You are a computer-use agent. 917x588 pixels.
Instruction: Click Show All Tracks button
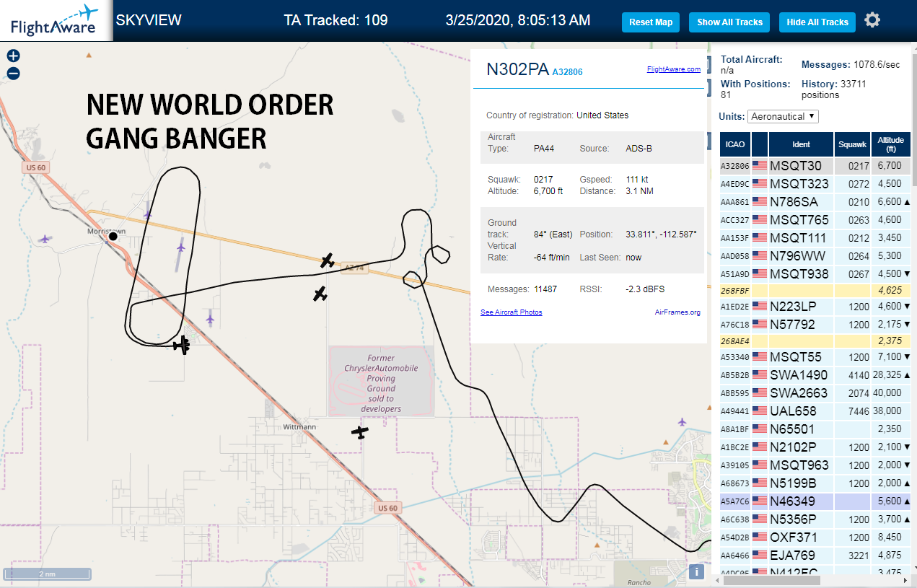pyautogui.click(x=729, y=22)
